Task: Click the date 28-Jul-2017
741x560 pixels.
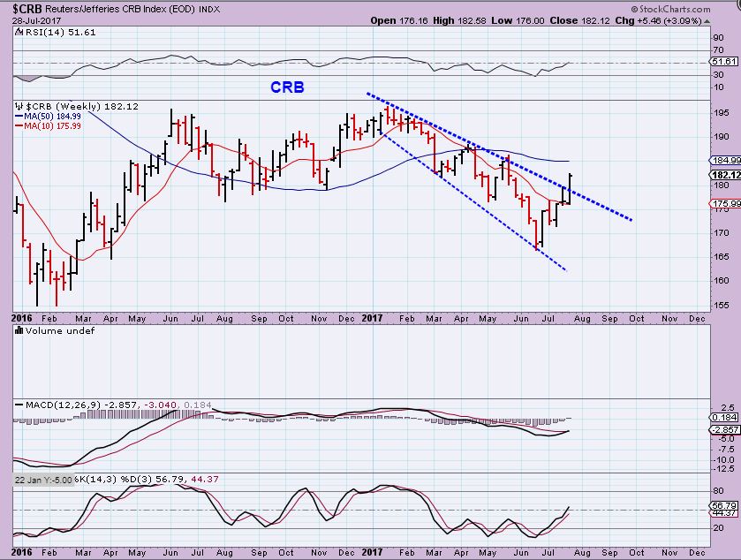Action: (x=35, y=21)
